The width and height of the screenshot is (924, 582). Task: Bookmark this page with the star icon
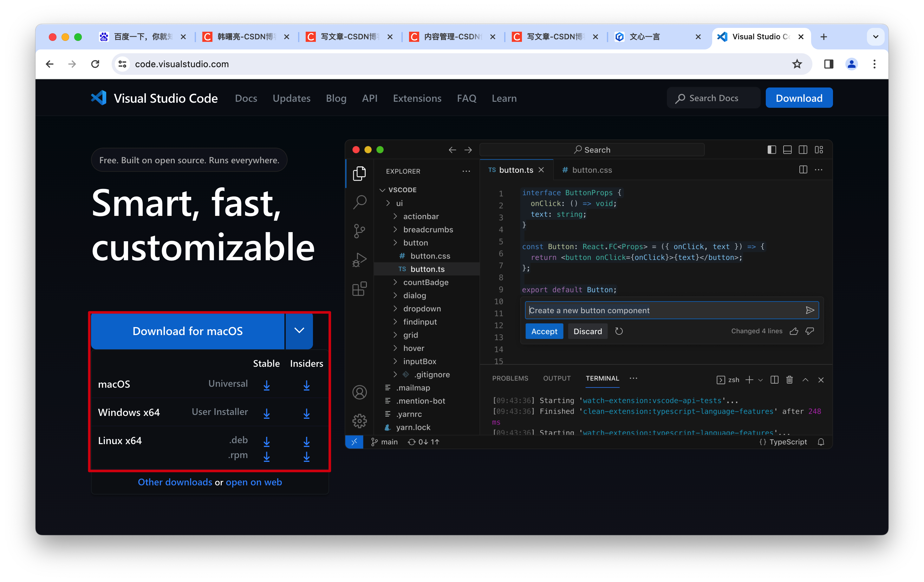tap(797, 64)
